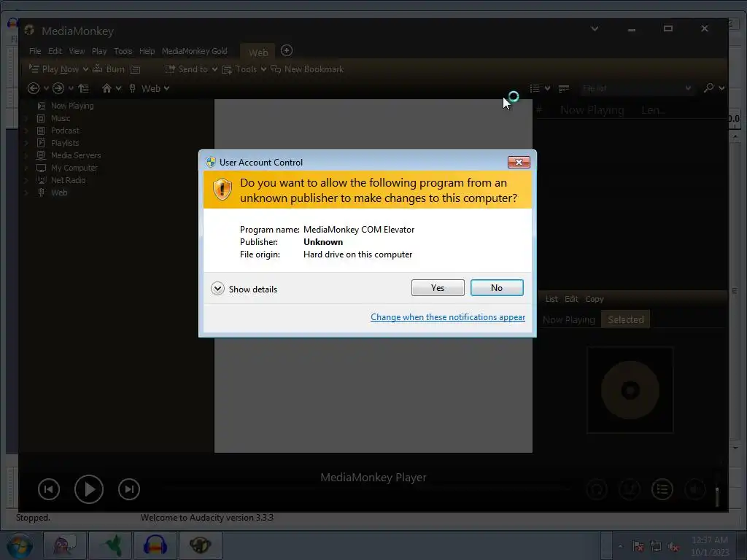Select Media Servers in the tree
Viewport: 747px width, 560px height.
(x=76, y=155)
